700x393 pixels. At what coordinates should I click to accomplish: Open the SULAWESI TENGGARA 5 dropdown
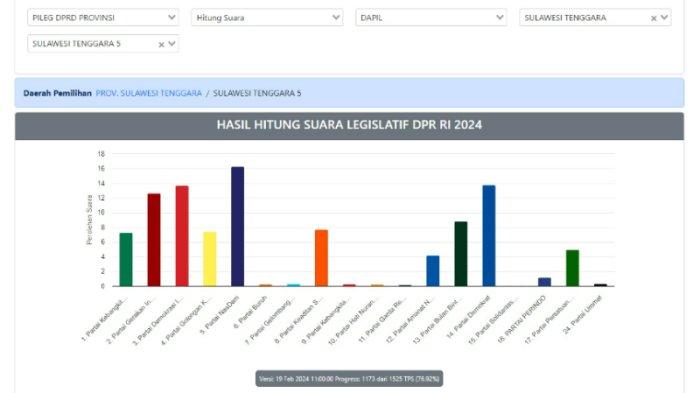click(103, 44)
